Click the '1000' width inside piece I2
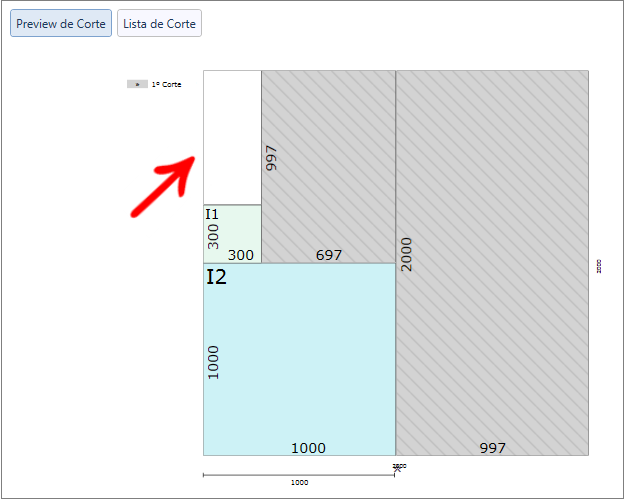Screen dimensions: 624x499 pos(308,448)
